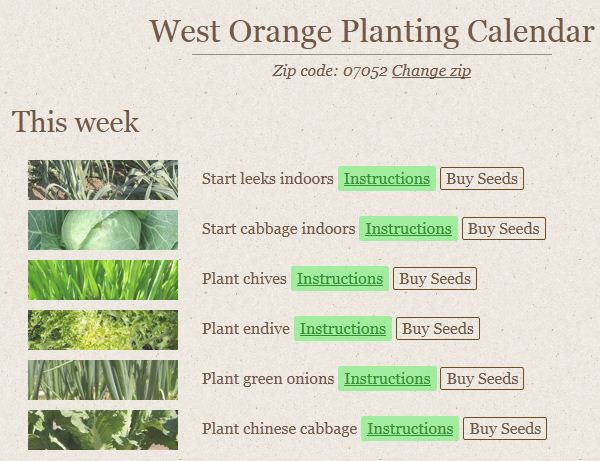This screenshot has width=600, height=461.
Task: Click Buy Seeds for green onions
Action: click(x=482, y=379)
